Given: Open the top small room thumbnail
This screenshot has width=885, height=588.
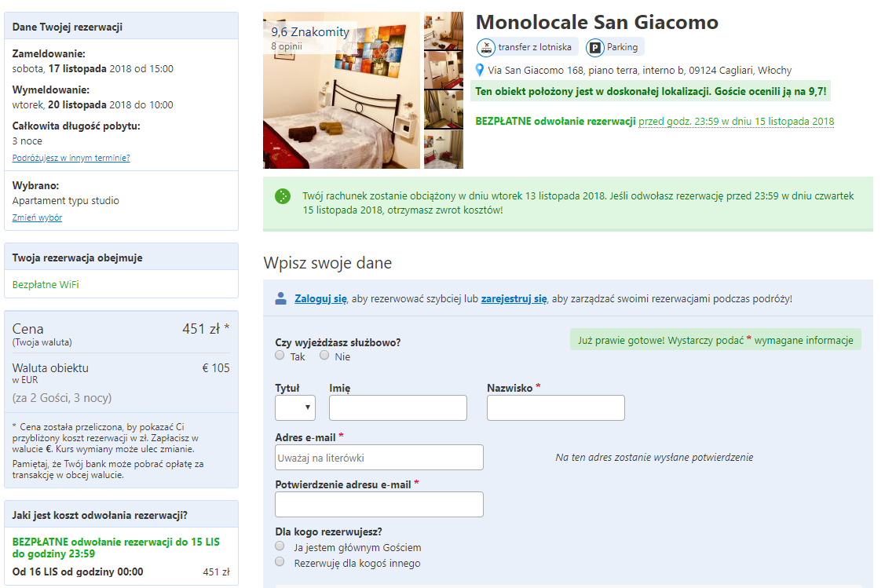Looking at the screenshot, I should [444, 31].
